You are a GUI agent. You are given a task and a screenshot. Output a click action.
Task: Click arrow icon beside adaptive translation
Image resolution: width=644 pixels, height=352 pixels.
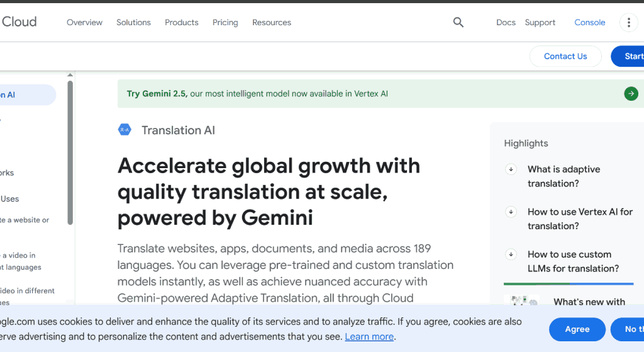[511, 169]
